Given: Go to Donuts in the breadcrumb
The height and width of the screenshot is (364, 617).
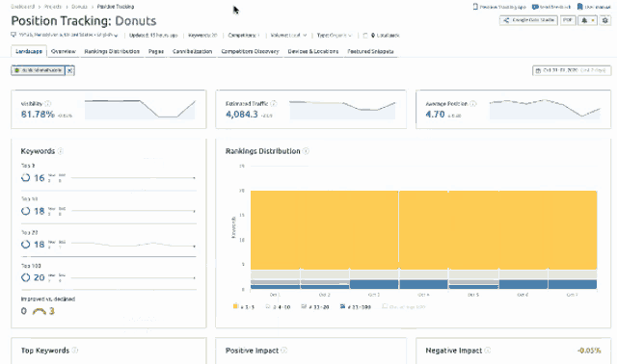Looking at the screenshot, I should tap(79, 7).
